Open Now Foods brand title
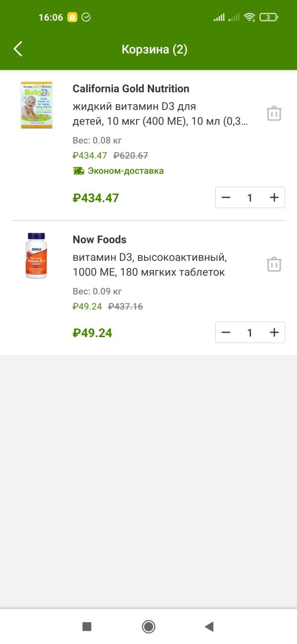Image resolution: width=297 pixels, height=644 pixels. (99, 239)
